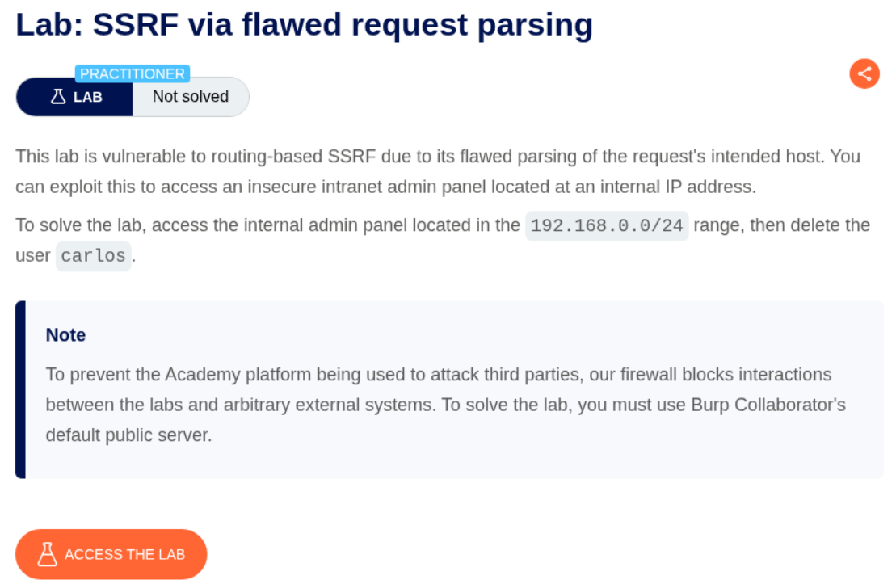
Task: Click the flask icon in the LAB badge
Action: 57,97
